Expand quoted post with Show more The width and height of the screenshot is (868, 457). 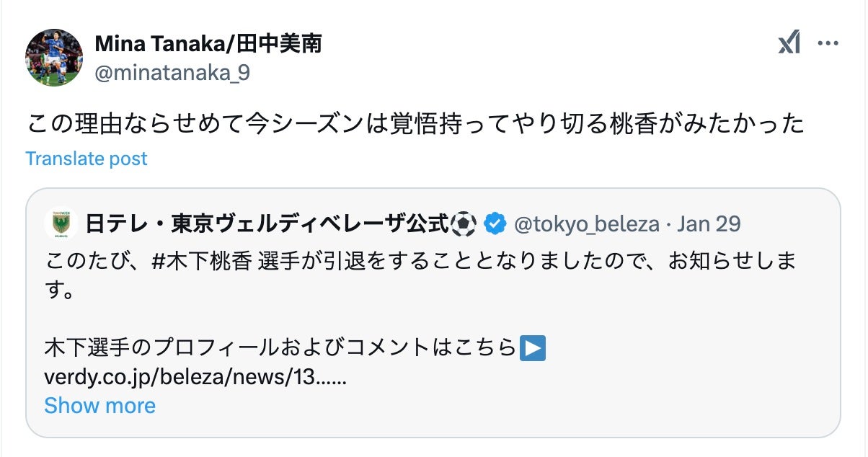(99, 405)
